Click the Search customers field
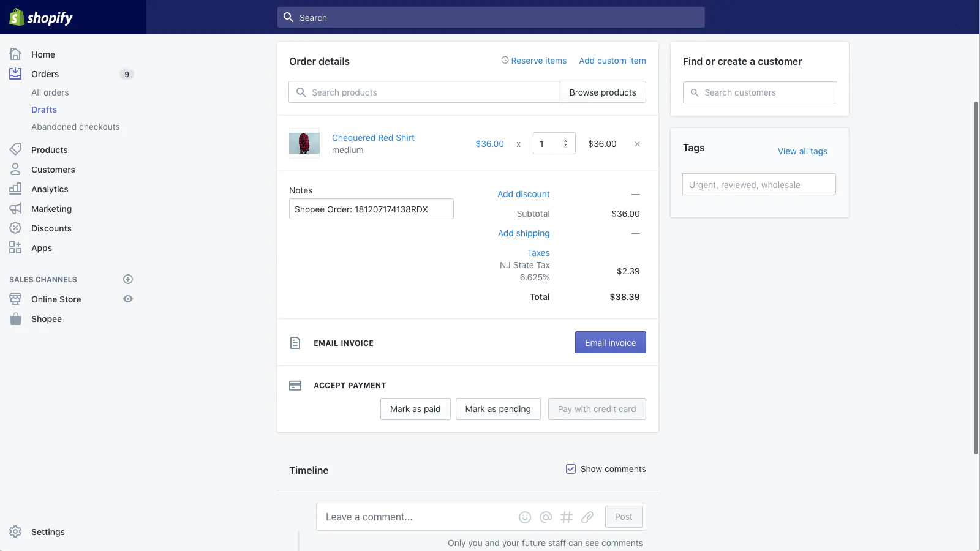Screen dimensions: 980x551 coord(759,92)
